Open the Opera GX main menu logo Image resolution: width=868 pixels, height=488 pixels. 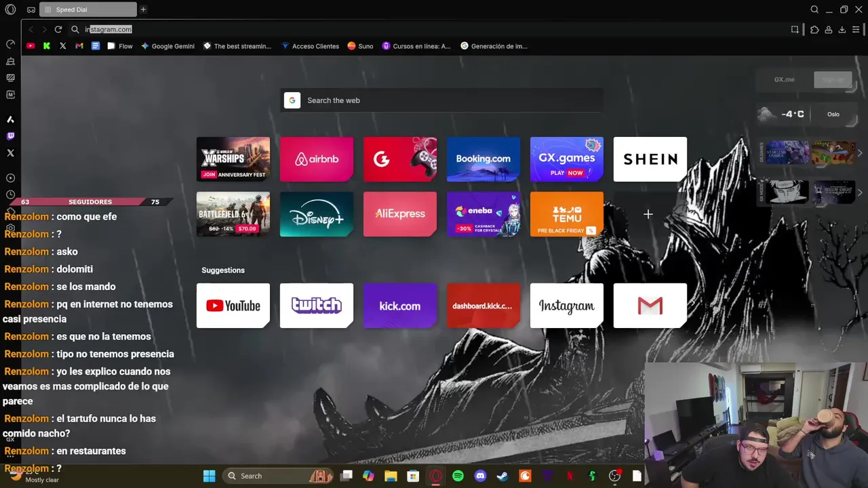pyautogui.click(x=10, y=9)
